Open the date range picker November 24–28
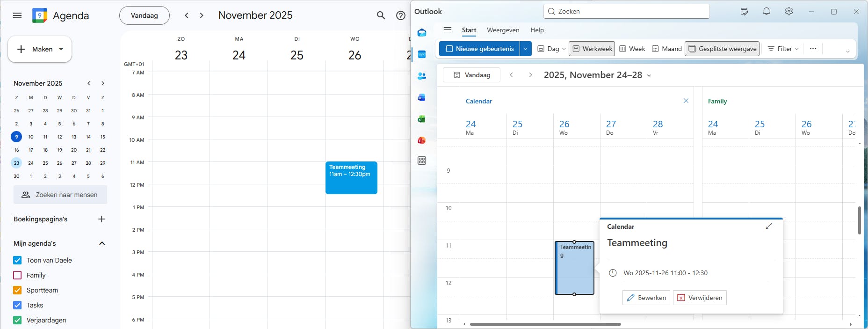868x329 pixels. (x=597, y=75)
